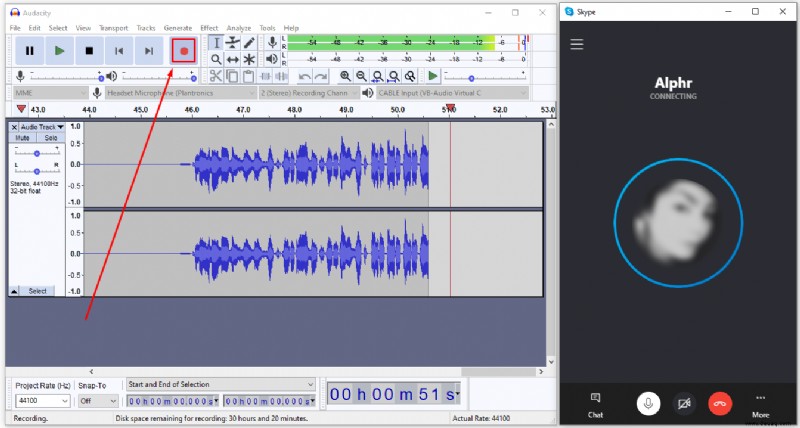Image resolution: width=800 pixels, height=428 pixels.
Task: Click the Undo arrow
Action: point(305,77)
